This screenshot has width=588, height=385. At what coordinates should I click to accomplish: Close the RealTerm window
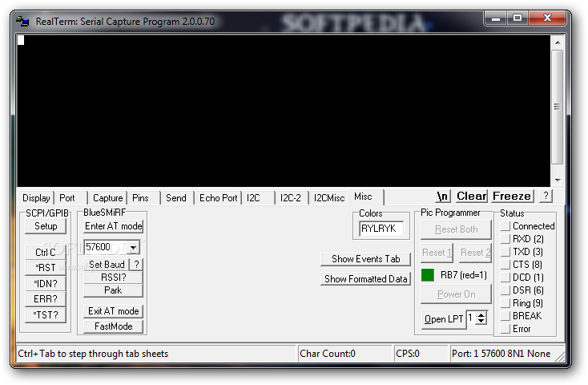[547, 18]
